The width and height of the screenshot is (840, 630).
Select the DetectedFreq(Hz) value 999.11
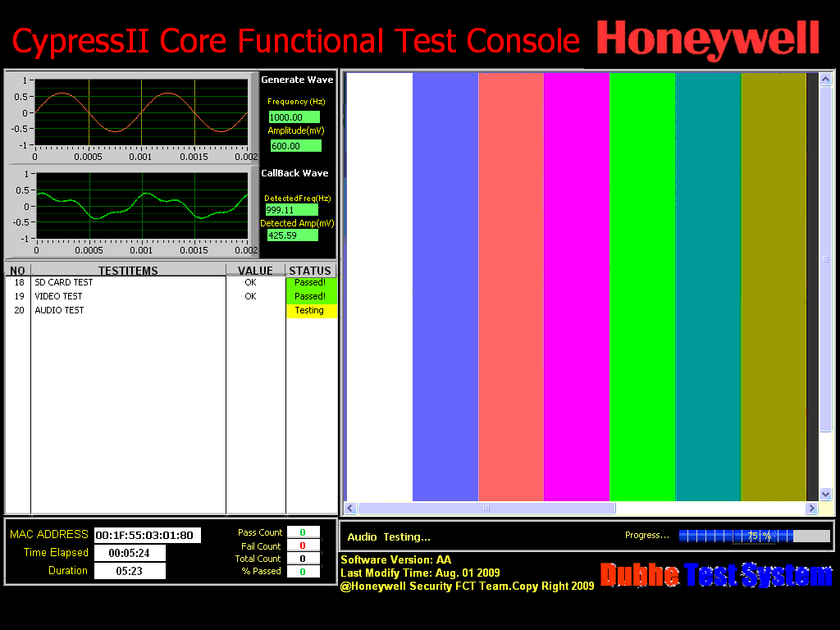tap(292, 210)
